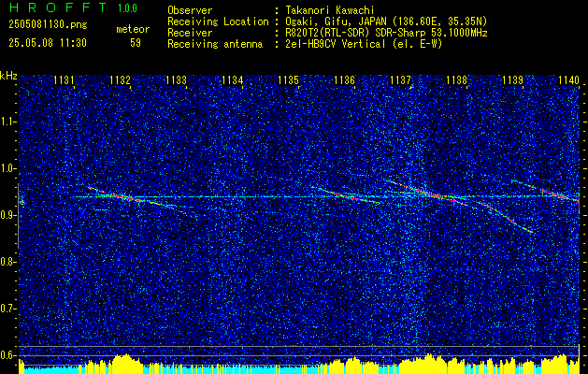Click observer name Takanori Kawachi

click(329, 10)
